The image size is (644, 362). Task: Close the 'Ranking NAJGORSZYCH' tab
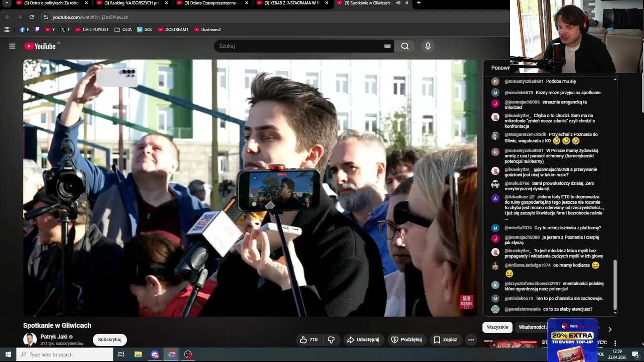coord(166,3)
